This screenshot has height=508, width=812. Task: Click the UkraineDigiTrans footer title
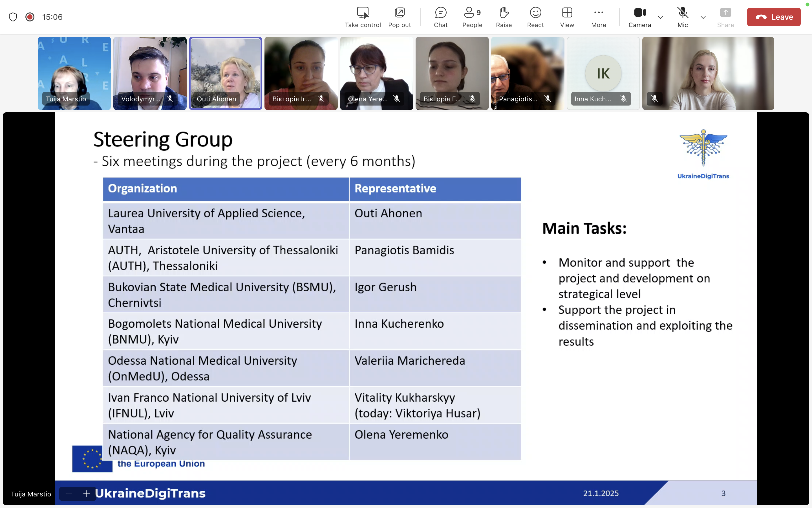(x=150, y=493)
